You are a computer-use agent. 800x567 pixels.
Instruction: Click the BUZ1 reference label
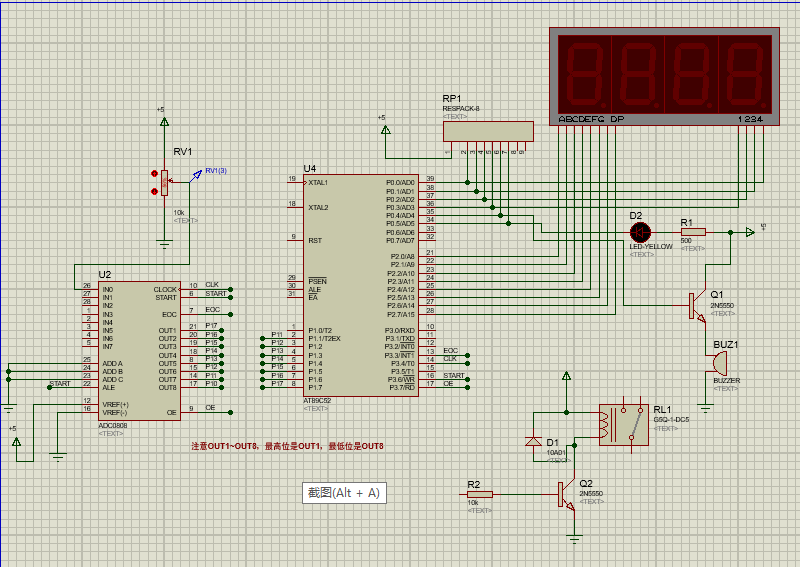click(726, 344)
